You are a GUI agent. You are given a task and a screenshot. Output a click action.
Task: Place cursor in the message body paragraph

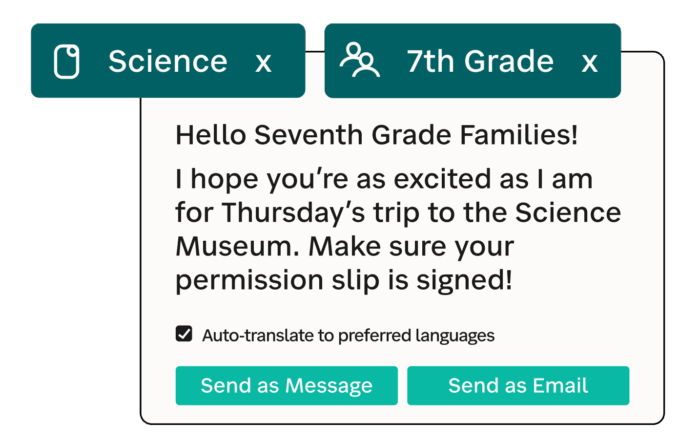point(398,230)
